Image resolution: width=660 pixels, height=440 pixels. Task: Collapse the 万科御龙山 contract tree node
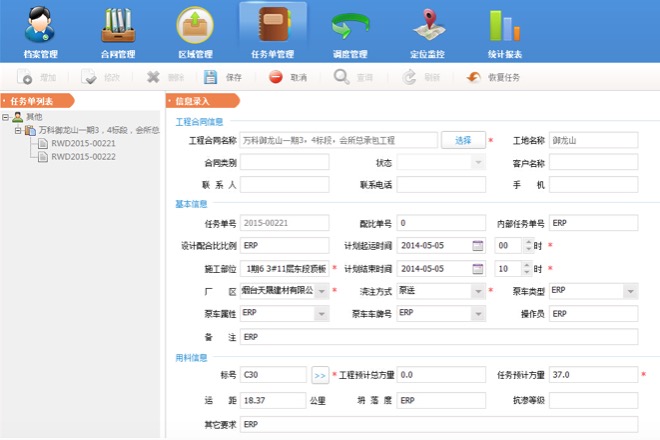pos(18,131)
